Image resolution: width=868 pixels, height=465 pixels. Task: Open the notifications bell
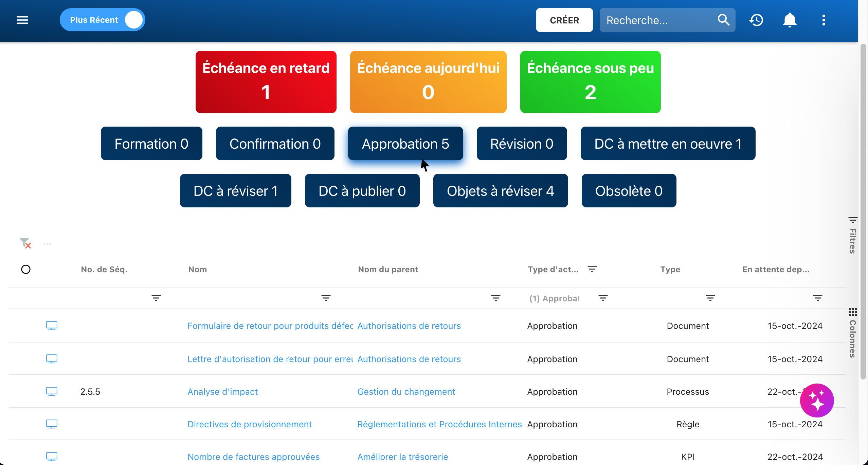[x=790, y=20]
